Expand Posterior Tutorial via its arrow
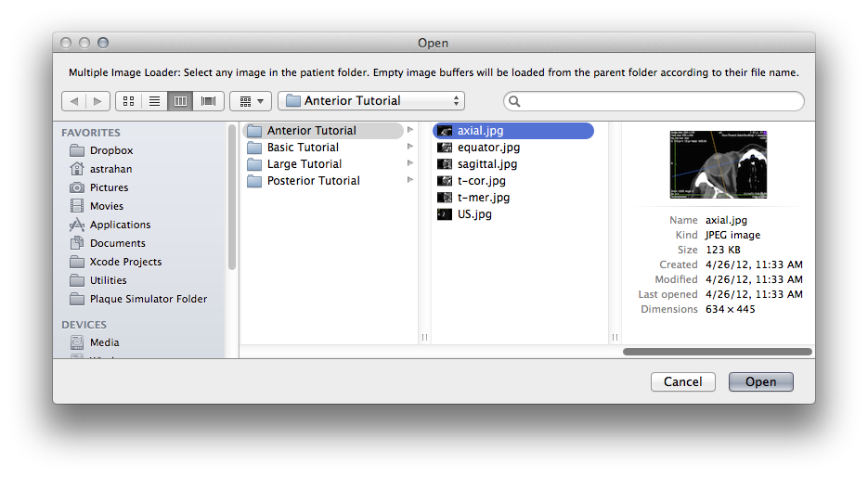This screenshot has width=868, height=477. [x=410, y=180]
